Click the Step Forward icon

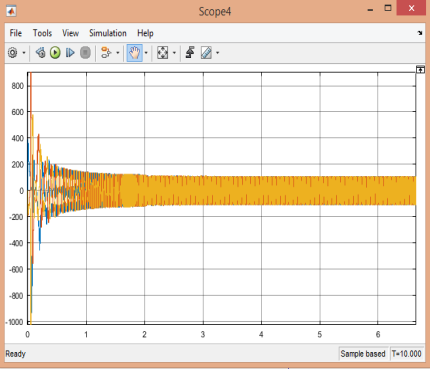coord(70,53)
